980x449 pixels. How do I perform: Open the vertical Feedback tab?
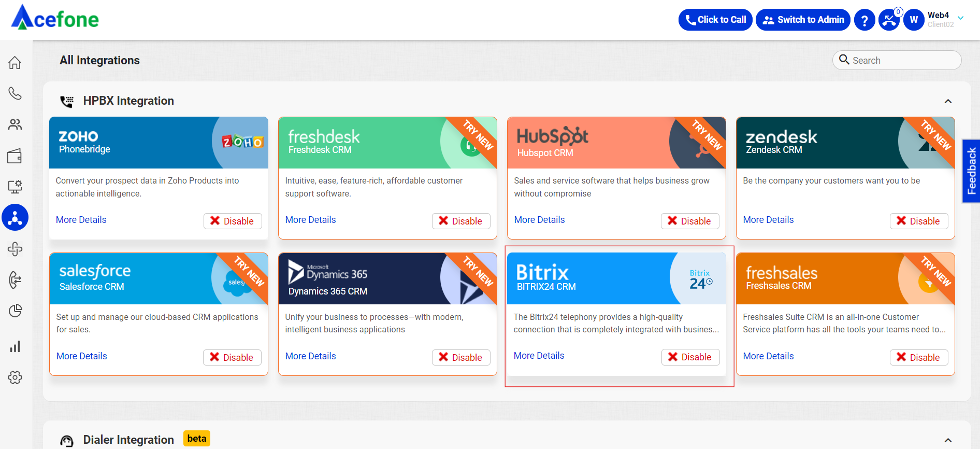tap(971, 171)
